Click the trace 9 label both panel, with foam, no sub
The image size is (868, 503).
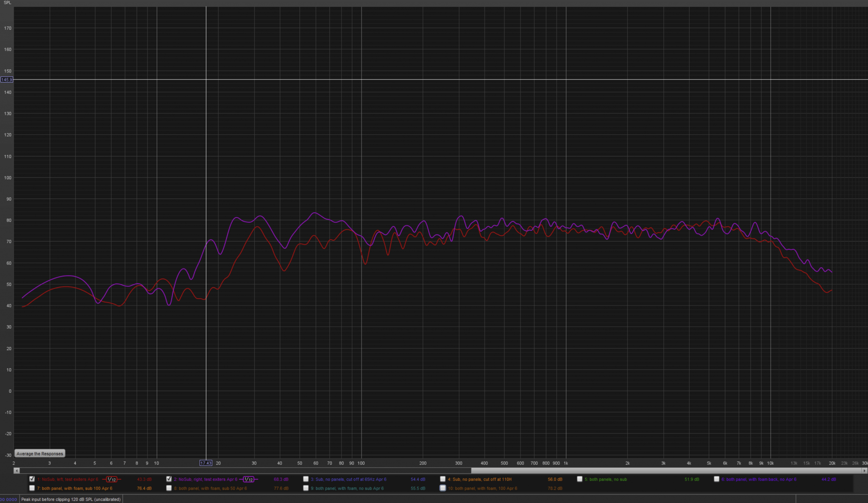pyautogui.click(x=347, y=489)
